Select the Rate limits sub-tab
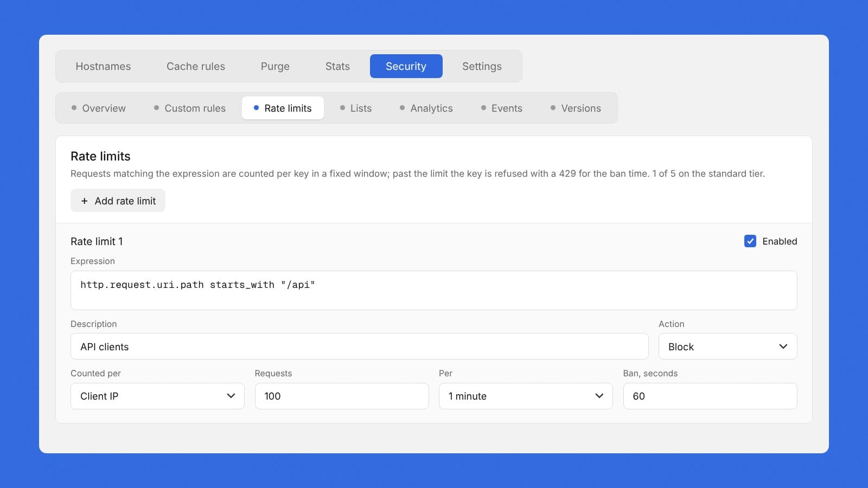868x488 pixels. (x=283, y=108)
